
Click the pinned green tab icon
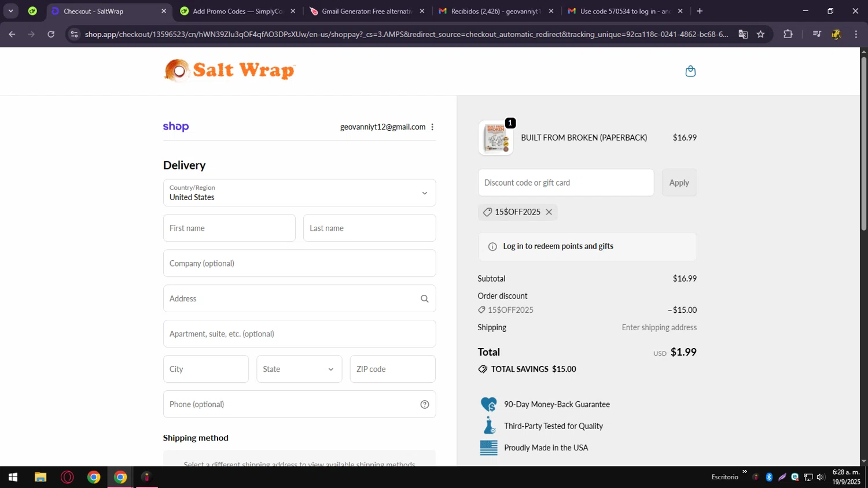point(32,11)
